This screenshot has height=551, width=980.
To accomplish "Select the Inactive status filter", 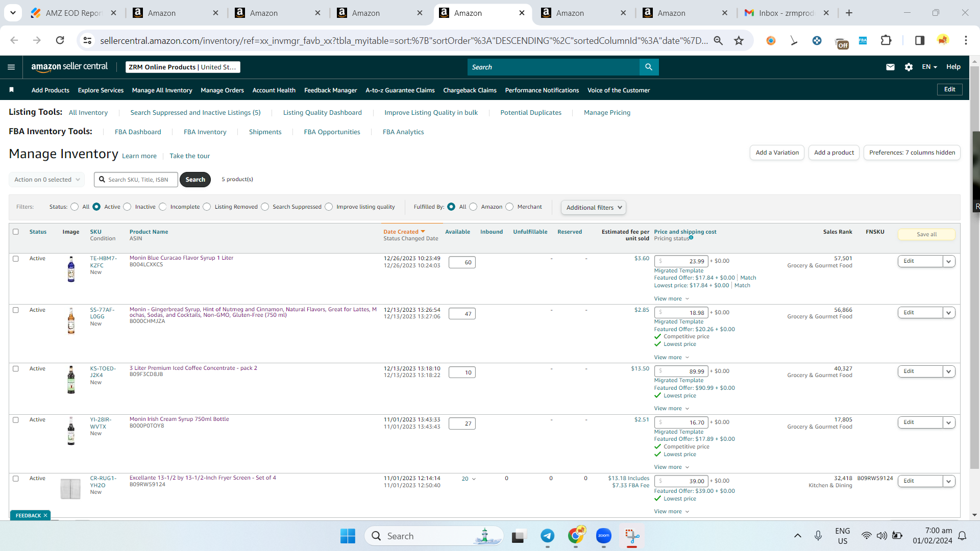I will coord(128,207).
